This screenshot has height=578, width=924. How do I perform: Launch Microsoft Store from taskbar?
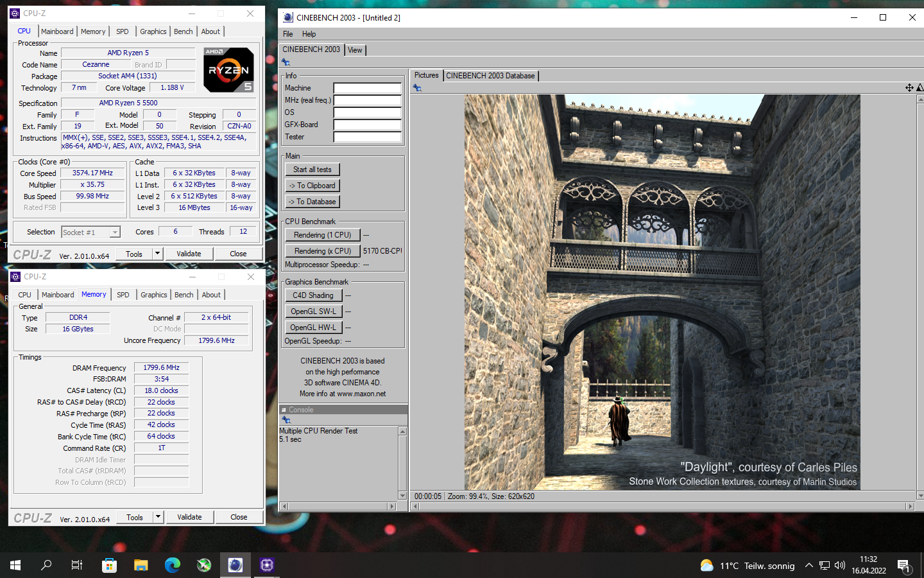tap(109, 565)
